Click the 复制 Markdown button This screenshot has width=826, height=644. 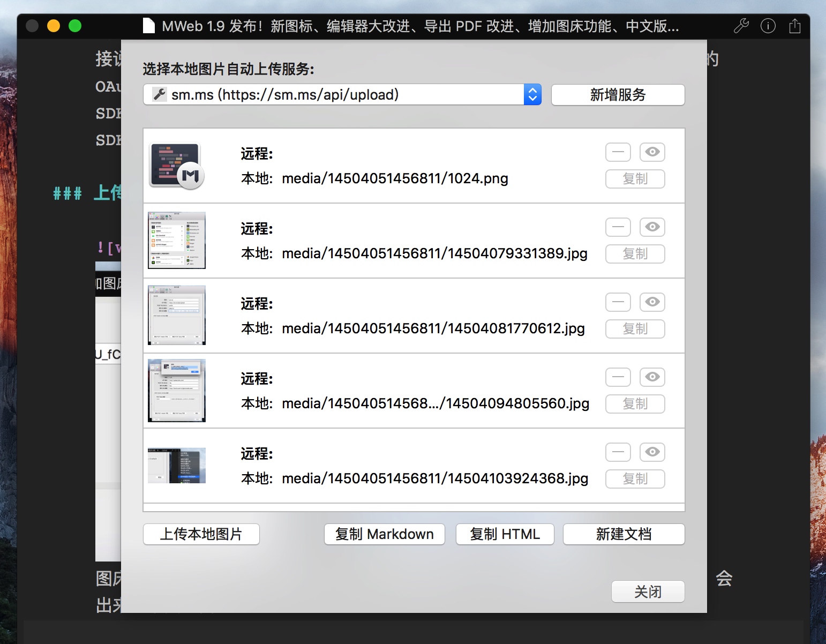pos(385,534)
